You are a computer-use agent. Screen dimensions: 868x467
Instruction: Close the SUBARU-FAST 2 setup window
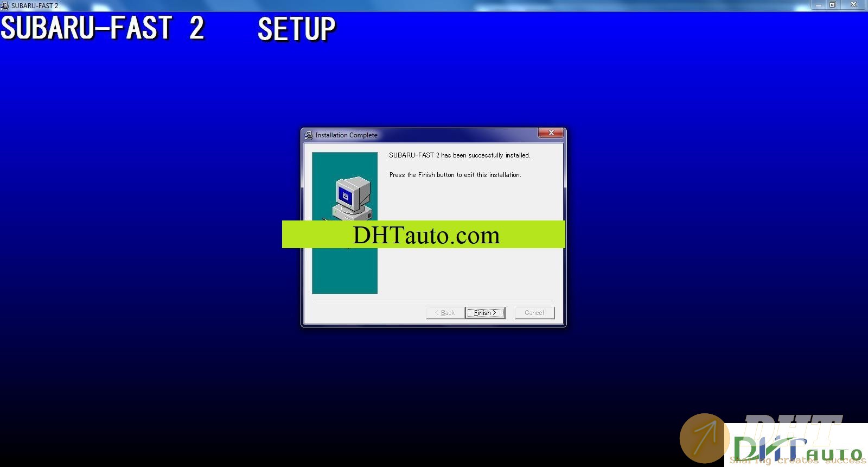pyautogui.click(x=853, y=5)
